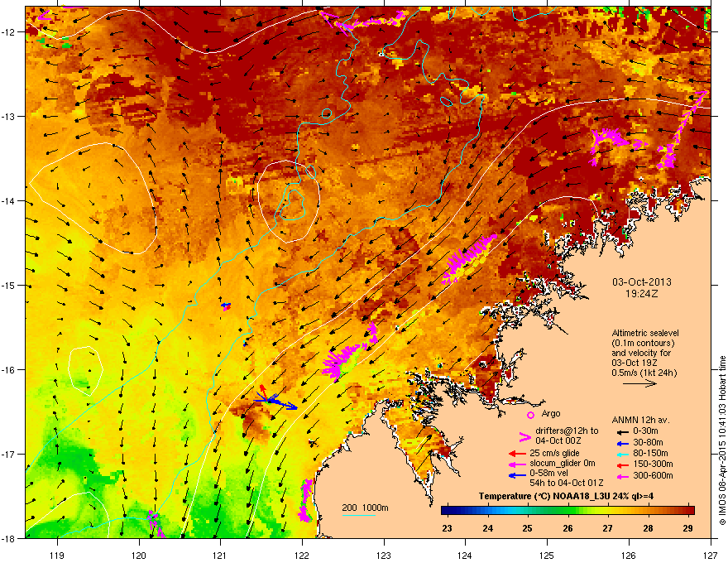The width and height of the screenshot is (728, 563).
Task: Click the 119 longitude axis label
Action: (57, 555)
